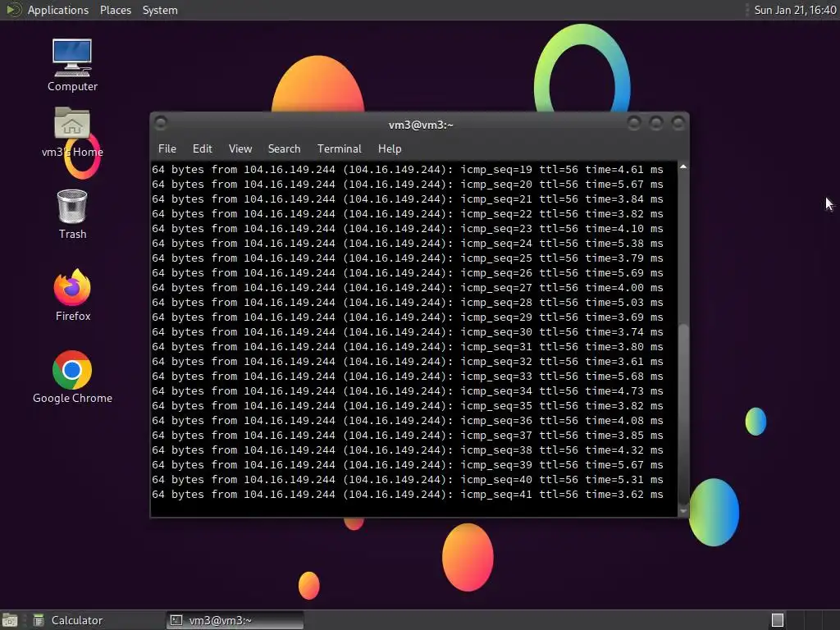Open the terminal Help menu

point(390,149)
